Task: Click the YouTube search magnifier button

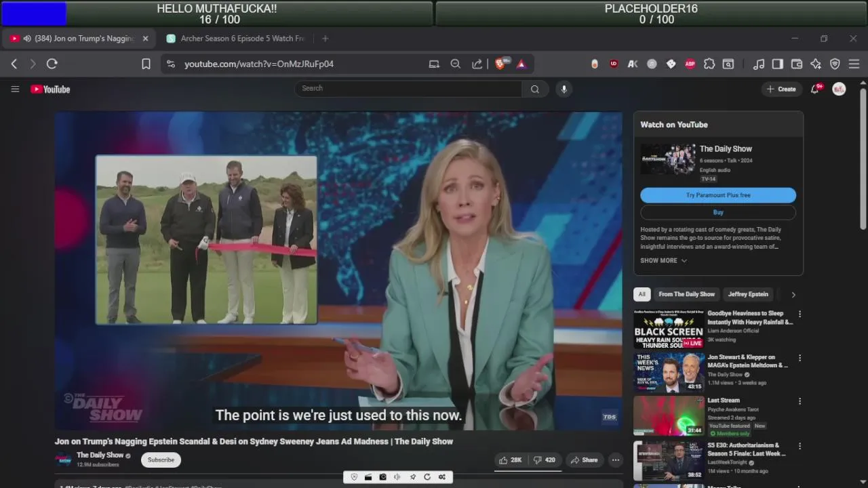Action: (535, 89)
